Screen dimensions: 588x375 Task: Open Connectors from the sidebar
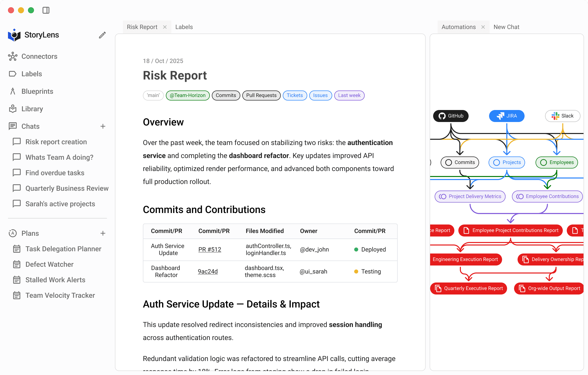39,56
